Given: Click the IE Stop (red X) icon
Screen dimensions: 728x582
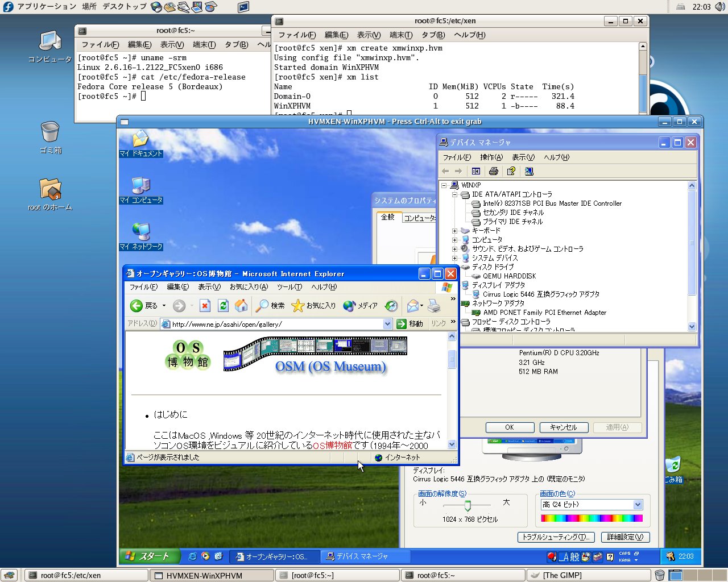Looking at the screenshot, I should click(205, 306).
